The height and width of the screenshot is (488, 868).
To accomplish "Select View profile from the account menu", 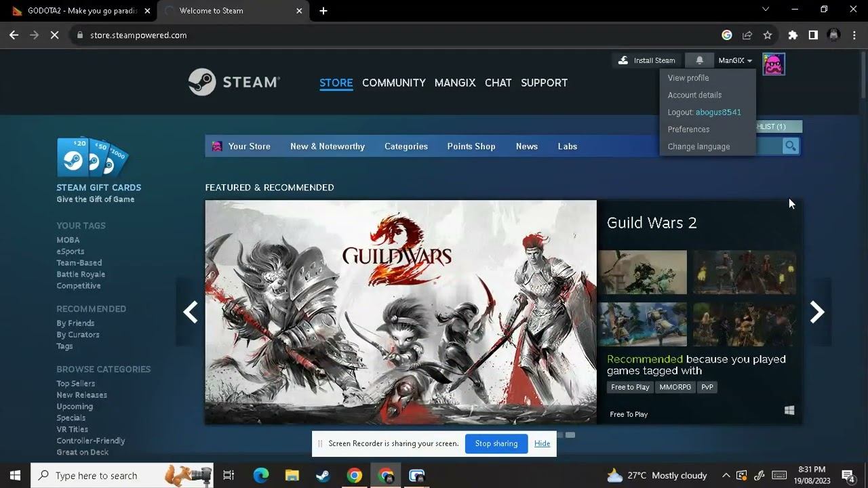I will (x=688, y=78).
